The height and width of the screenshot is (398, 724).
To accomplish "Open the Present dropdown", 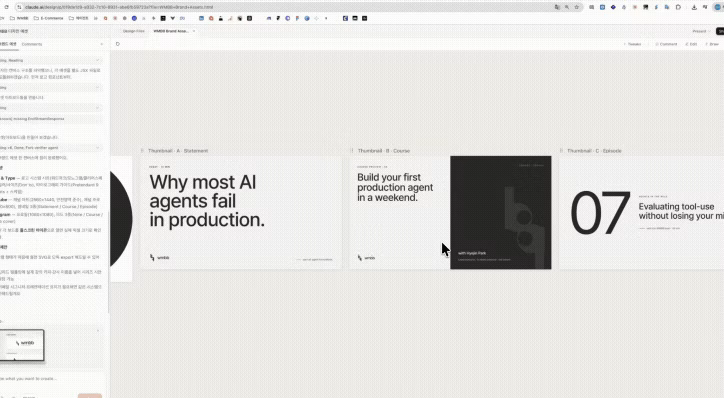I will coord(701,31).
